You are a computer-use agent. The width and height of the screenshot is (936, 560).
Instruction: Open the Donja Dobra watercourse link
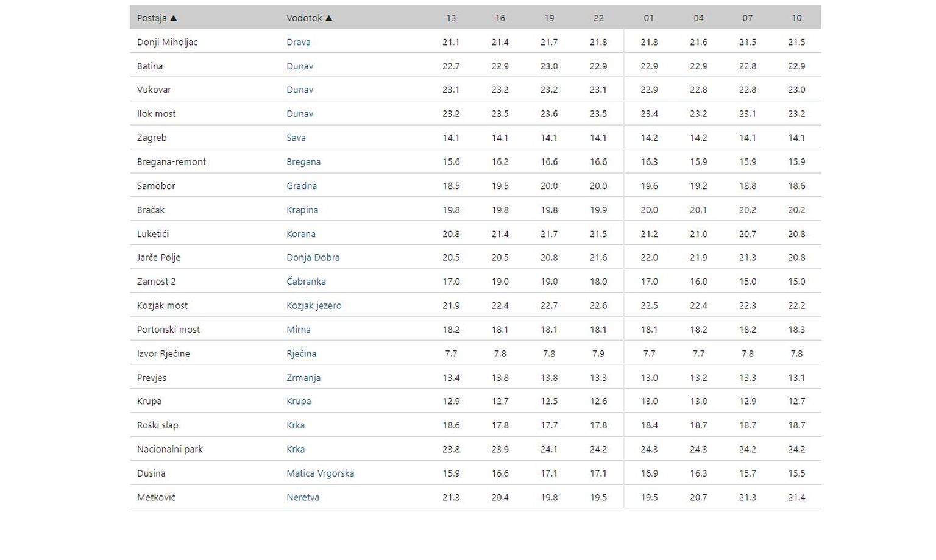[x=313, y=257]
